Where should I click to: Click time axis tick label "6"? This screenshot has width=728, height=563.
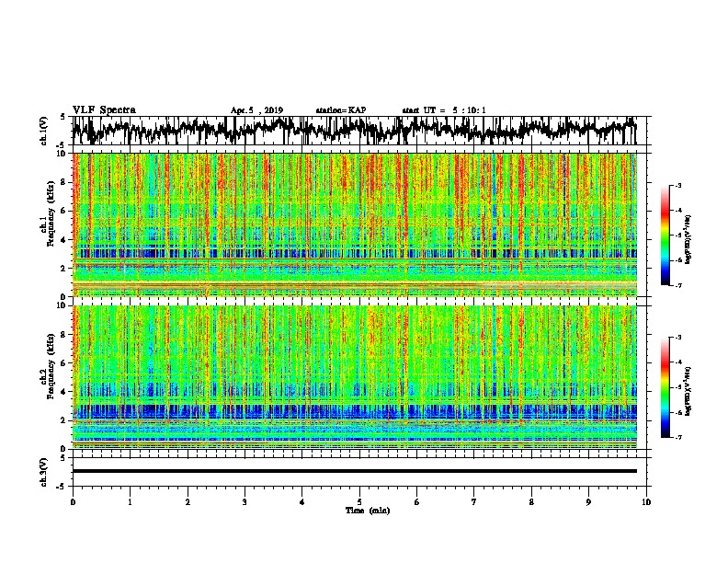point(417,502)
